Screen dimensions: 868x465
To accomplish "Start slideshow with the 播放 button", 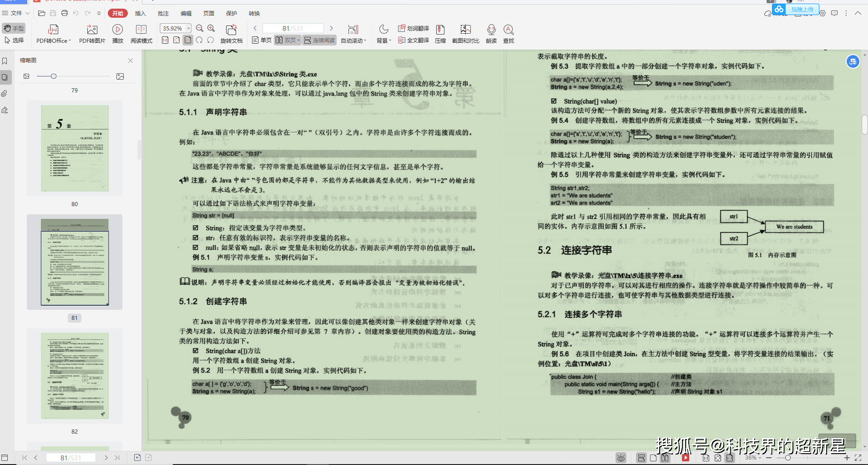I will coord(117,30).
